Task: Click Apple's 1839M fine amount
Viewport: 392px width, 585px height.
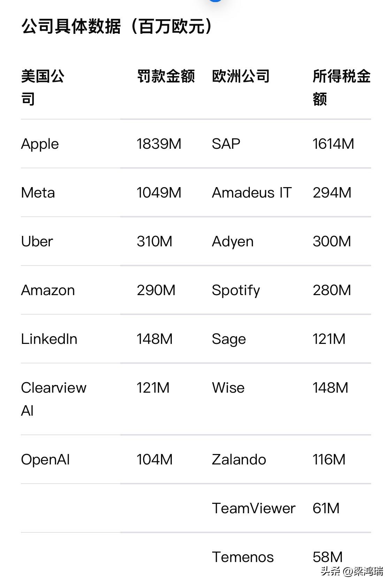Action: (159, 144)
